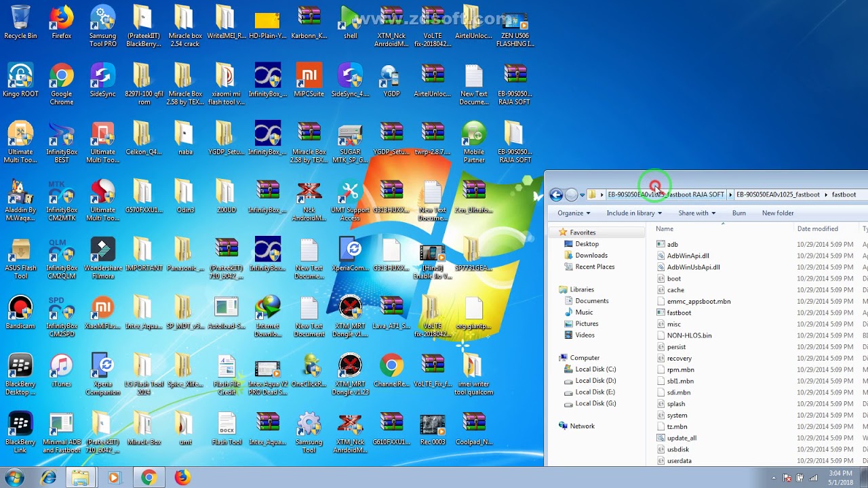The height and width of the screenshot is (488, 868).
Task: Open the BlackBerry Desktop shortcut
Action: [x=20, y=375]
